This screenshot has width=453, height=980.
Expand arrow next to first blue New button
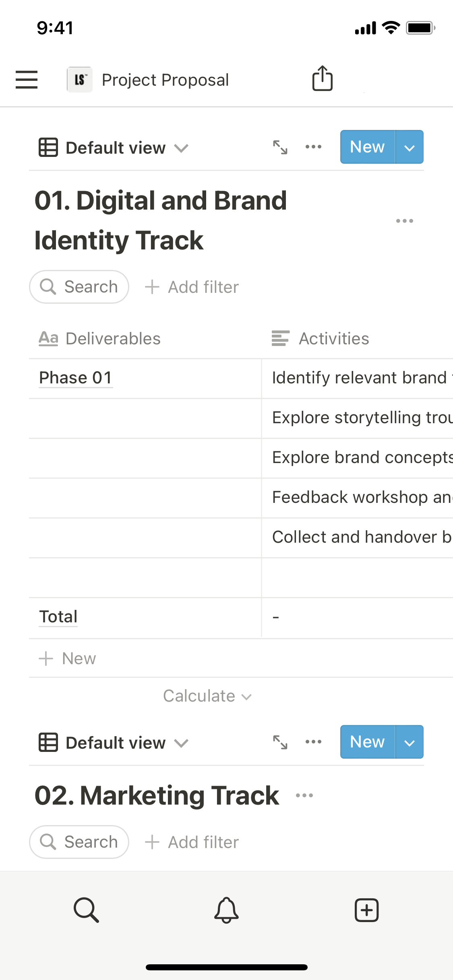click(410, 147)
